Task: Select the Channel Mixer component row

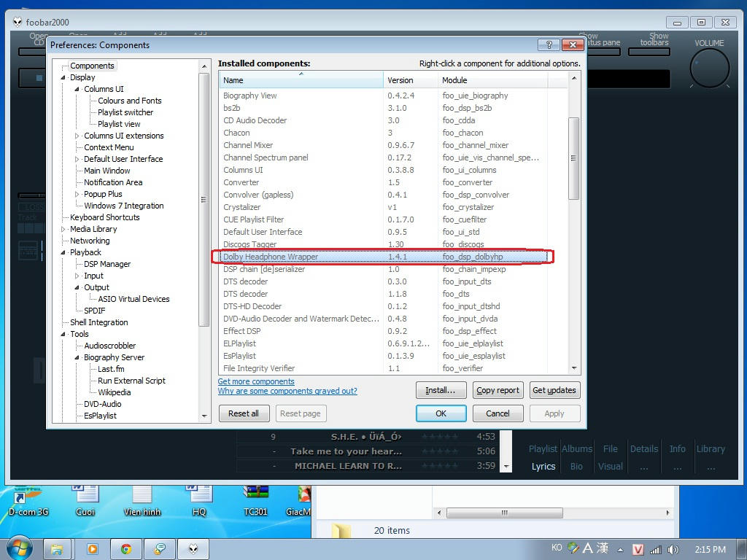Action: click(x=384, y=145)
